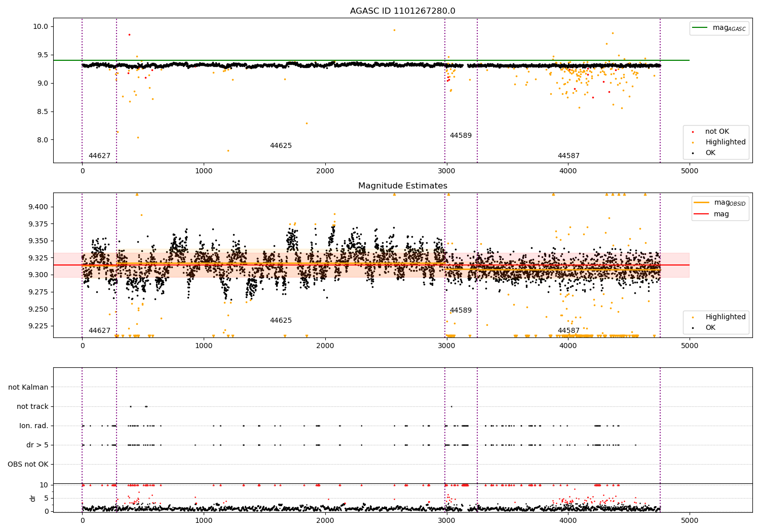Click the 'dr > 5' row label
Screen dimensions: 760x532
click(x=37, y=445)
